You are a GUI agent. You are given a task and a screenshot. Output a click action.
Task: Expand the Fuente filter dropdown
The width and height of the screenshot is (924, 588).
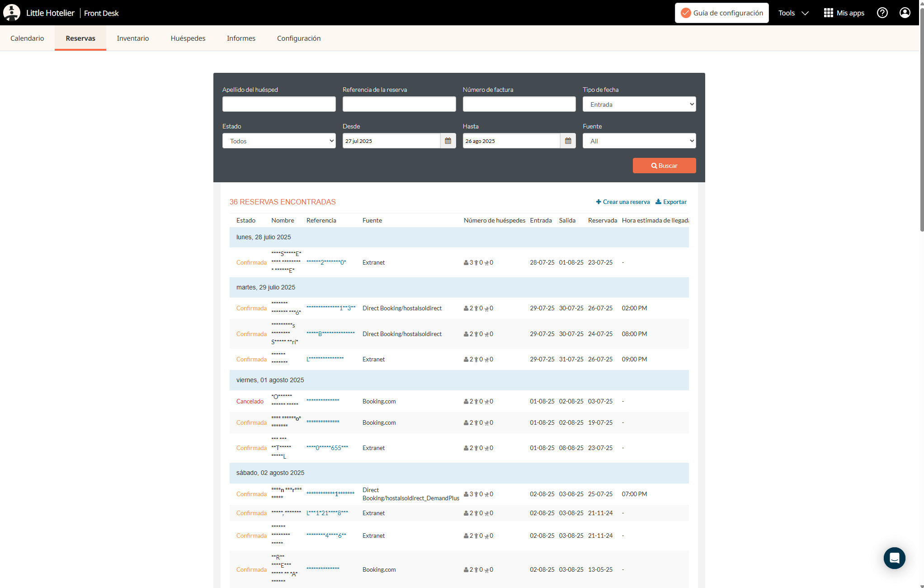point(639,141)
